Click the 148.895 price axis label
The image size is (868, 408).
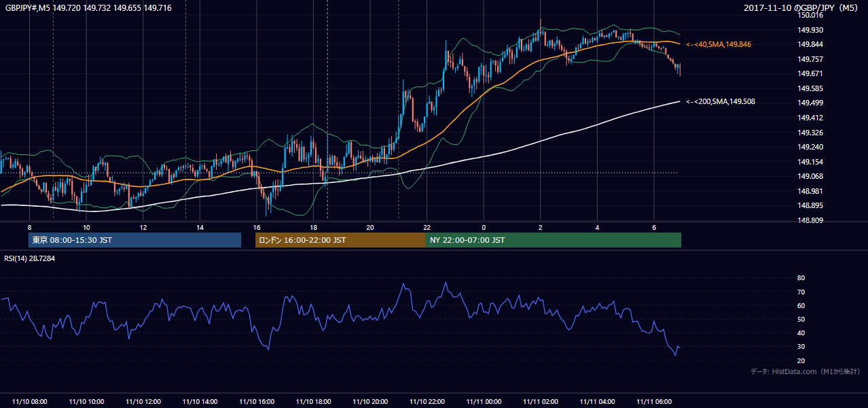(810, 205)
